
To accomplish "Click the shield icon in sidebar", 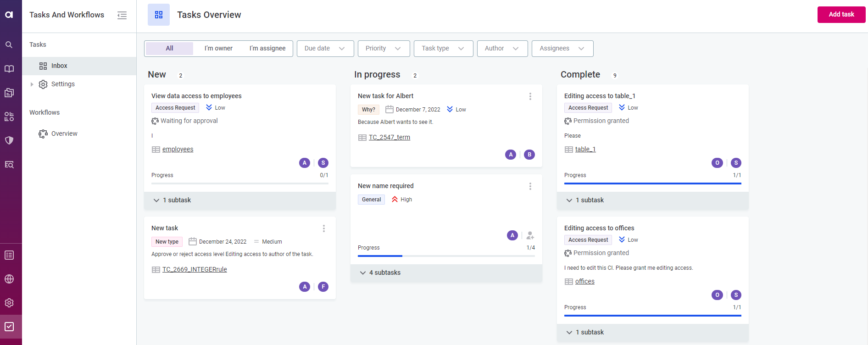I will tap(9, 140).
